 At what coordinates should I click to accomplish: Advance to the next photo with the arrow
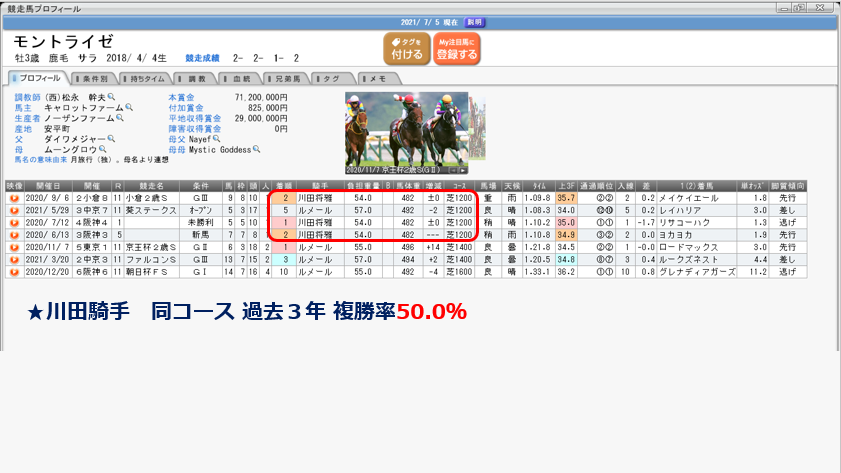(463, 170)
